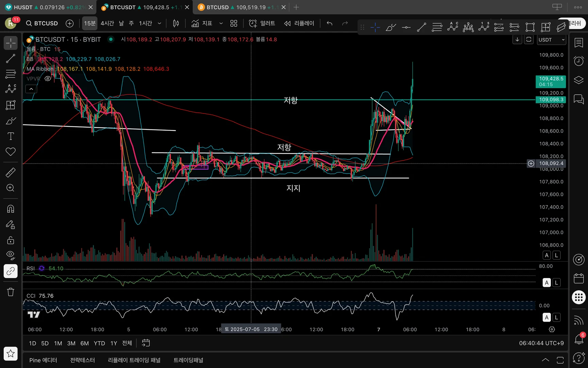
Task: Click the 리플레이 replay button
Action: [299, 23]
